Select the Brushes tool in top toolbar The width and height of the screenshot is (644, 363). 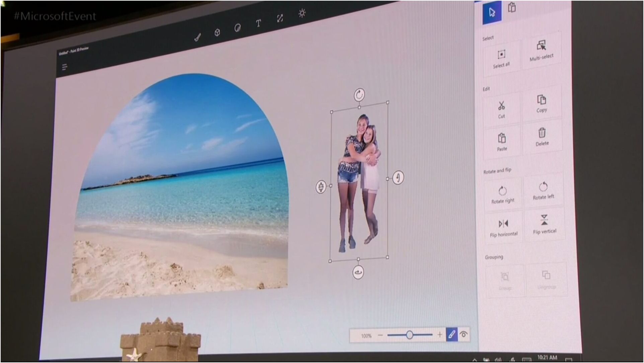point(197,37)
